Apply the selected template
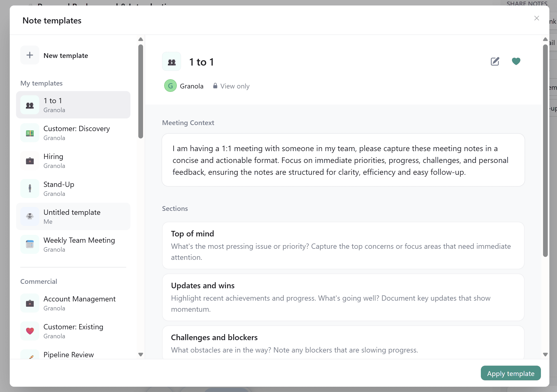 511,373
